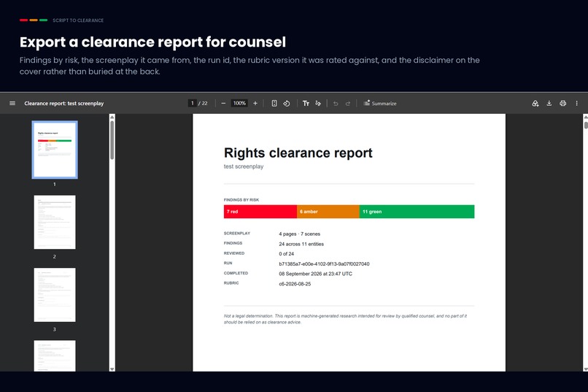588x392 pixels.
Task: Click the 'test screenplay' subtitle
Action: coord(244,166)
